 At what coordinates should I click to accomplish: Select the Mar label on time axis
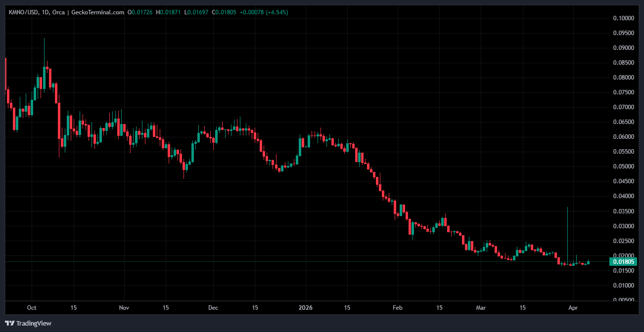481,308
